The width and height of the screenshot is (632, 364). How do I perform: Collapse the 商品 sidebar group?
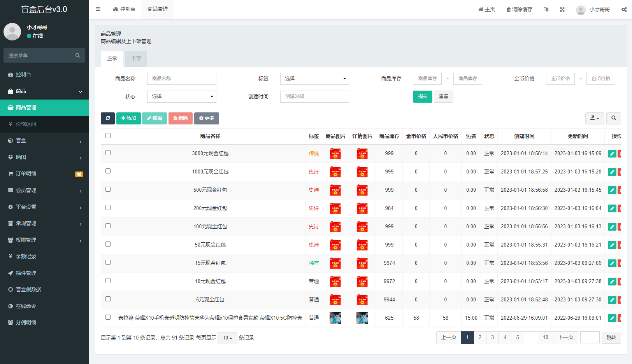coord(44,91)
